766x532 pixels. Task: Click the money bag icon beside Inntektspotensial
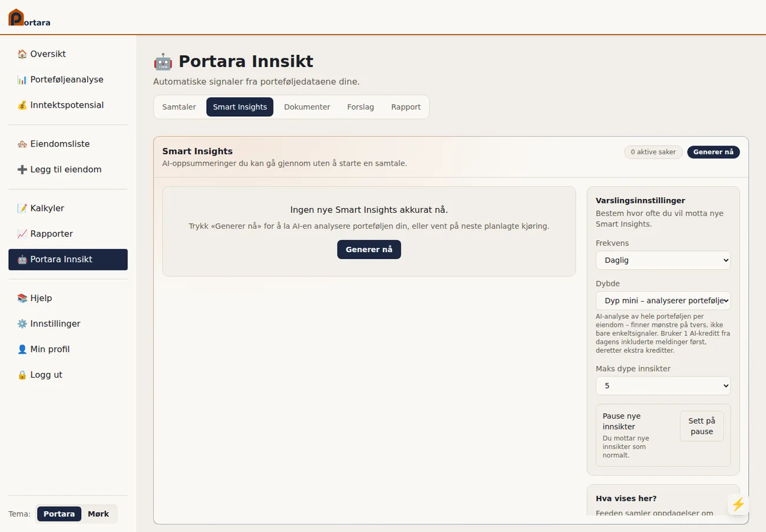(x=22, y=105)
